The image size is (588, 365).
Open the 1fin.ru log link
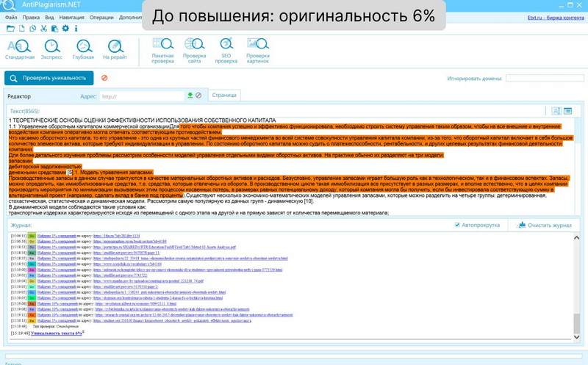coord(117,236)
